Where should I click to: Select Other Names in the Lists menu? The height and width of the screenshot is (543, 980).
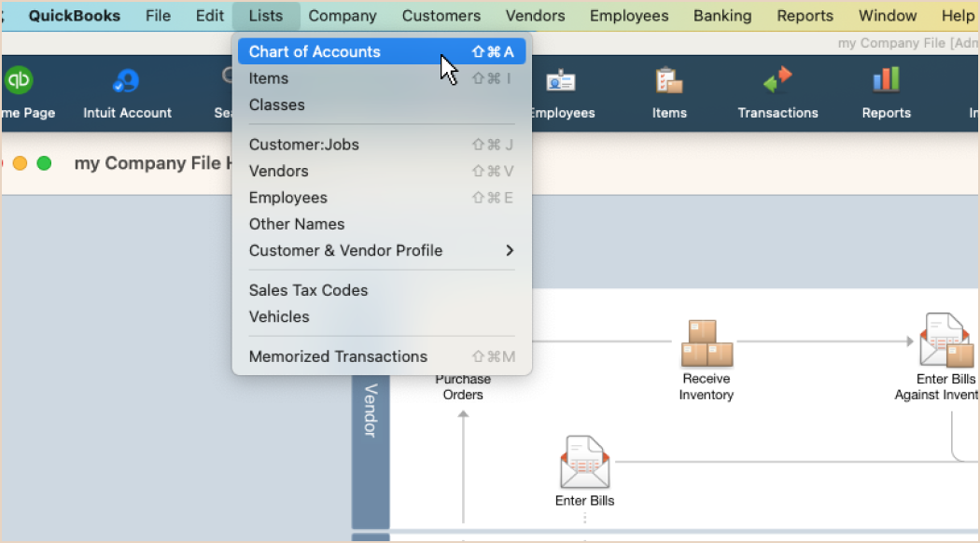[381, 224]
